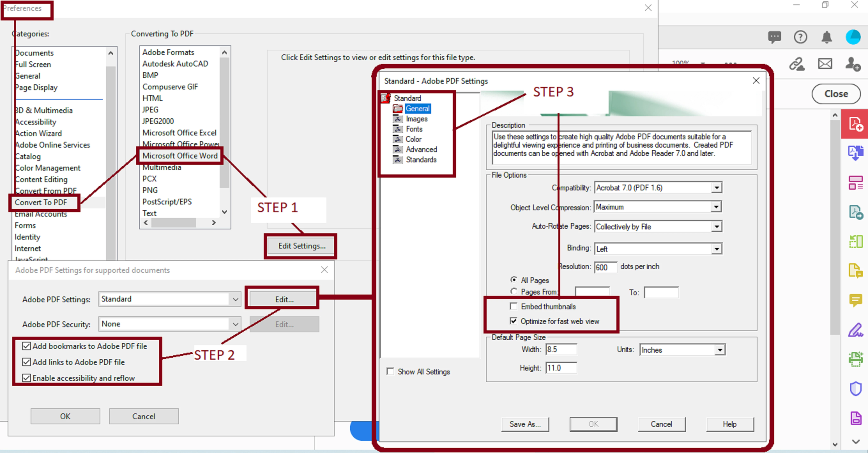Open the Fill & Sign pen icon

point(856,330)
